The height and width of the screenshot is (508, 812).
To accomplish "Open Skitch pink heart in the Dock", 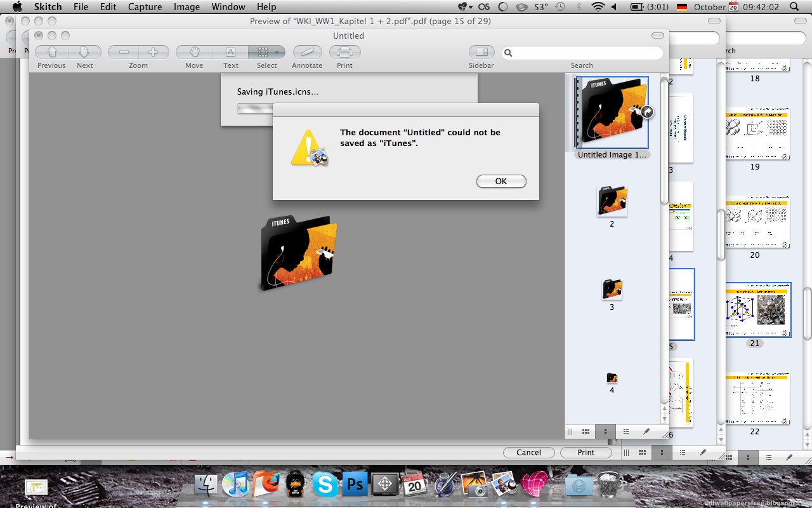I will tap(534, 485).
